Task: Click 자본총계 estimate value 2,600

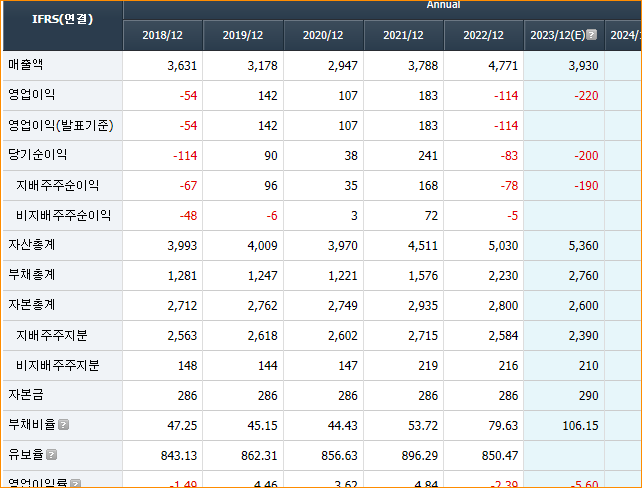Action: pyautogui.click(x=583, y=306)
